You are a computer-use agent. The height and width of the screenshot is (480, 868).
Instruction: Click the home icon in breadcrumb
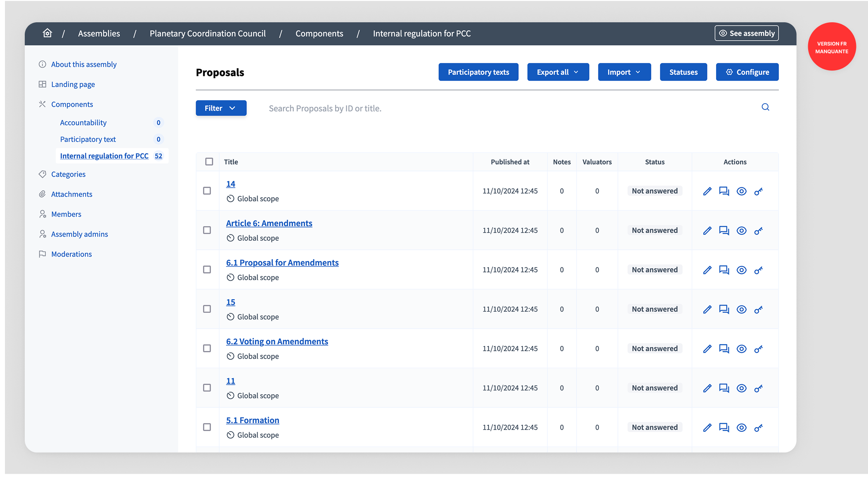(x=47, y=33)
